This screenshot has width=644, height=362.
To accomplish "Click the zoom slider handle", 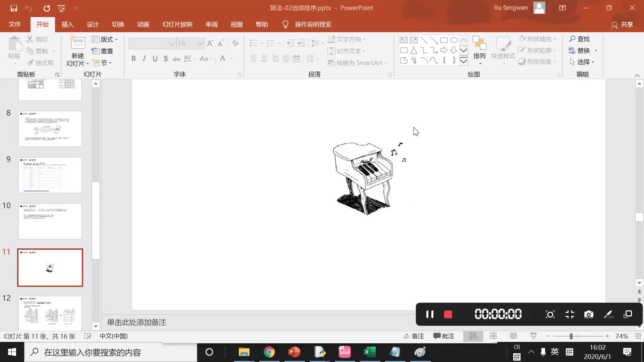I will (571, 336).
